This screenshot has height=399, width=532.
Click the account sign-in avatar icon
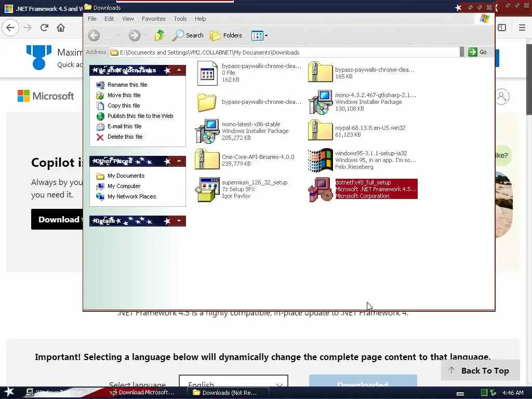coord(502,97)
